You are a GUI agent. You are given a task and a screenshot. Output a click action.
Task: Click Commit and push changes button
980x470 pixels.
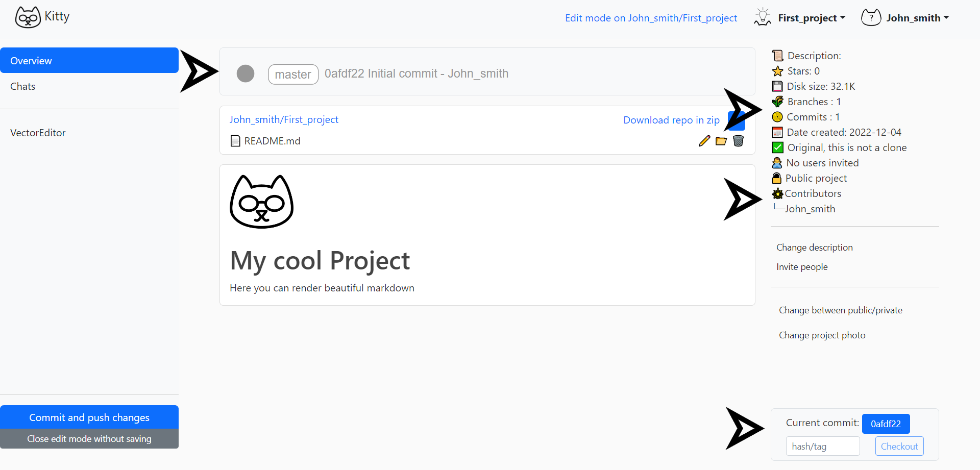pos(89,417)
